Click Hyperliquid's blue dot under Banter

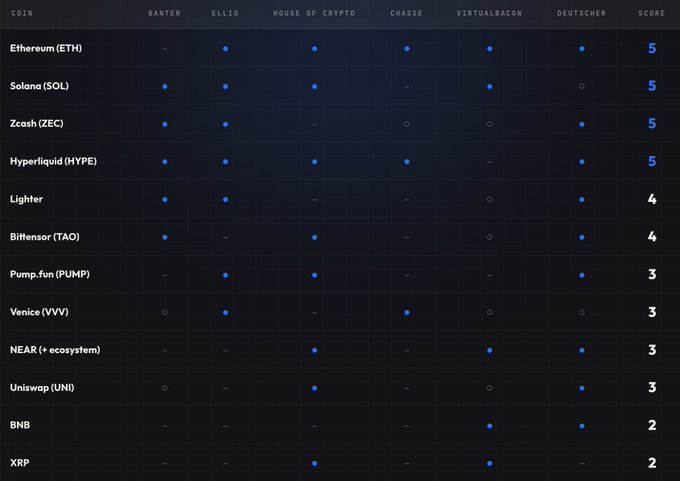165,162
